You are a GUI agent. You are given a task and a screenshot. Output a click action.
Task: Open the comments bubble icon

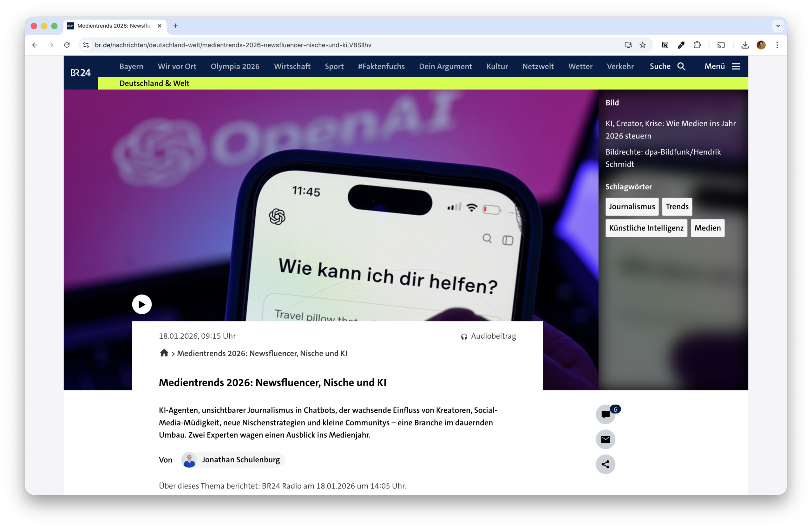(x=605, y=414)
